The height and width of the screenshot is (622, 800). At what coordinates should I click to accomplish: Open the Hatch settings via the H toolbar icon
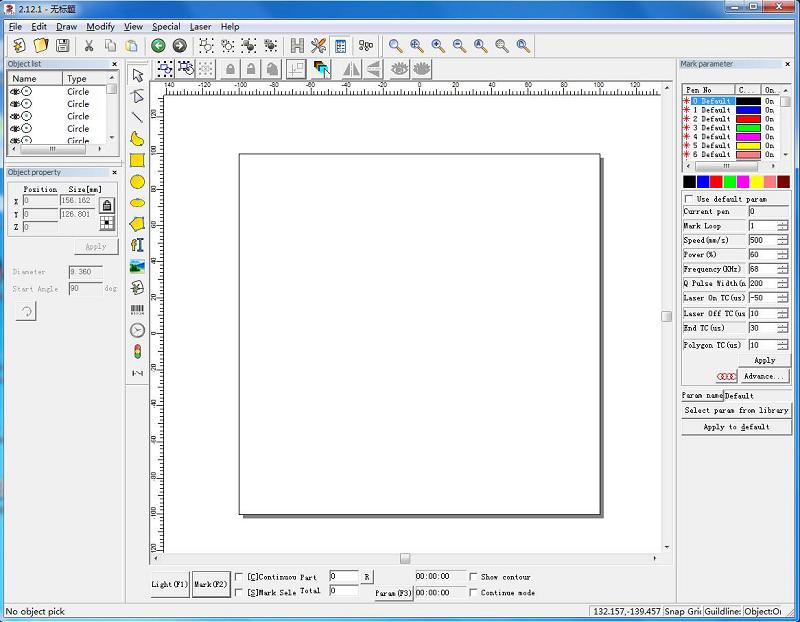click(299, 45)
